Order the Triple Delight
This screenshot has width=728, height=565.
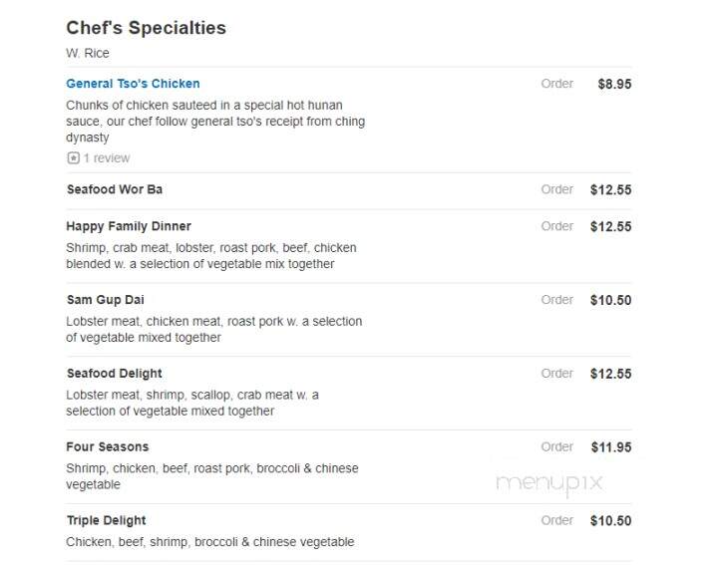556,520
